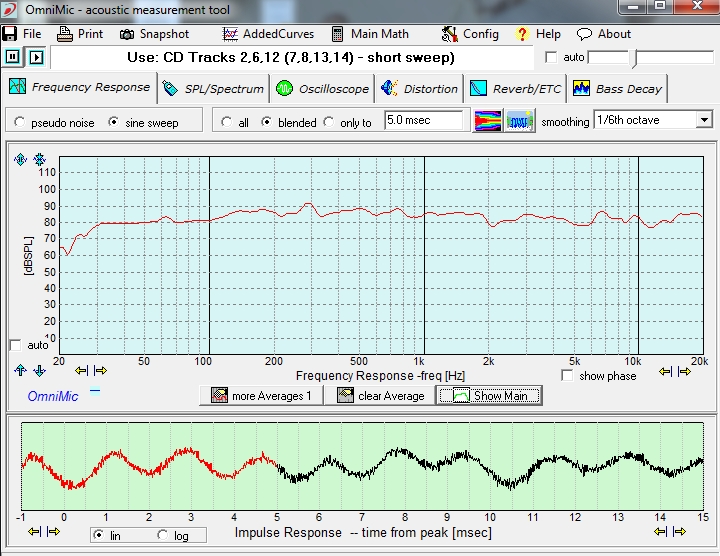Click impulse response left-edge right yellow arrow

click(x=53, y=531)
